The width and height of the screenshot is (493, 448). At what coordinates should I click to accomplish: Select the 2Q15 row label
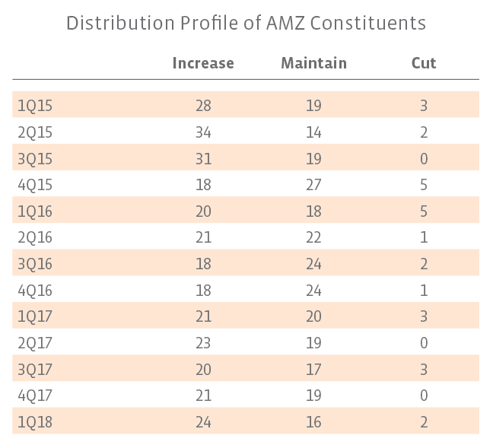[35, 132]
